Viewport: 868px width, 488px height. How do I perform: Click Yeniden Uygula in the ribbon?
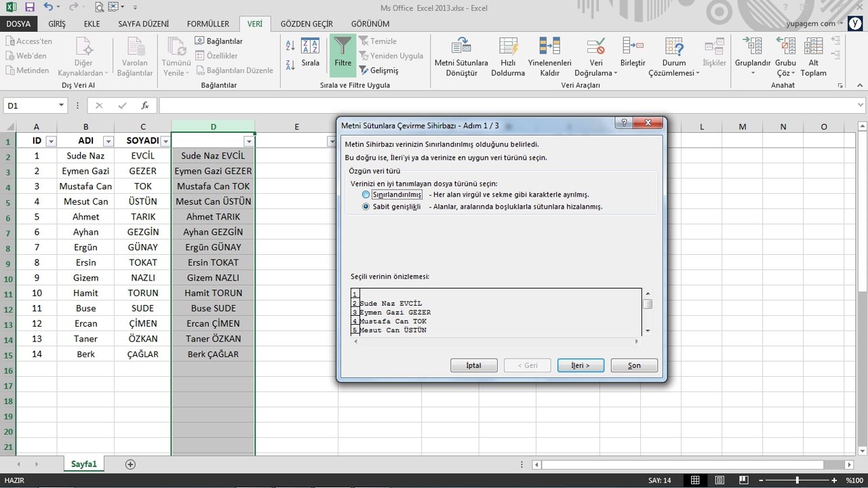[x=391, y=56]
